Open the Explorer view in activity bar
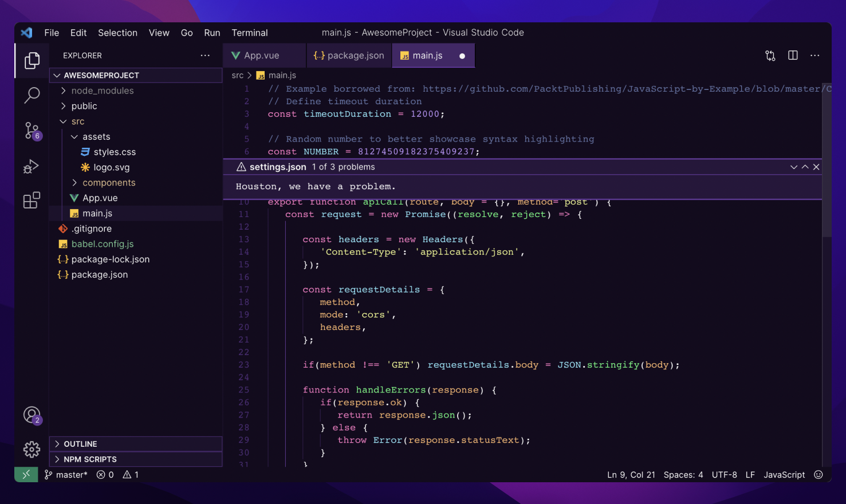Image resolution: width=846 pixels, height=504 pixels. click(x=32, y=60)
